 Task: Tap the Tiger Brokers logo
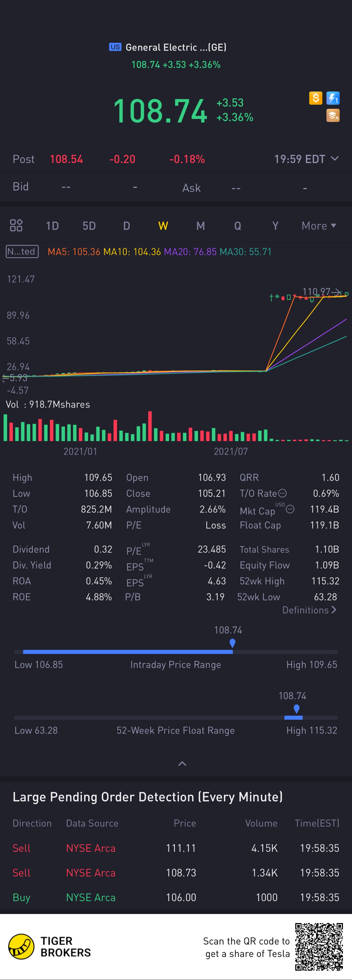(x=21, y=947)
